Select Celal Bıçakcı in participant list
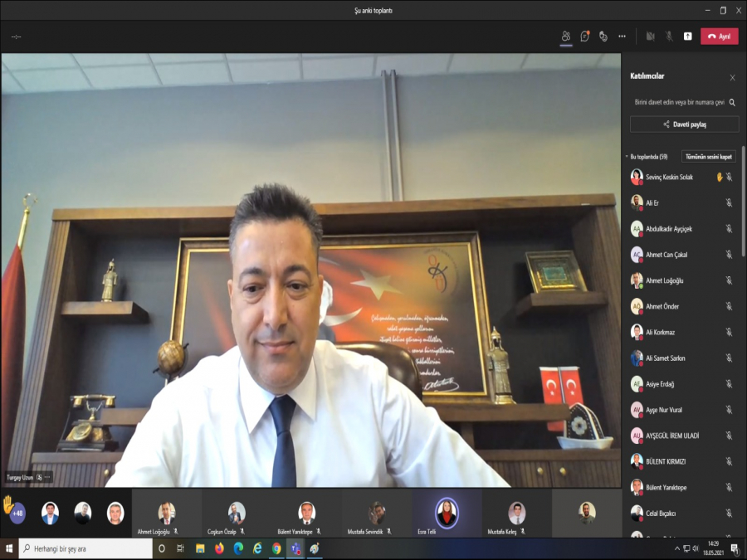This screenshot has width=747, height=560. pos(682,514)
